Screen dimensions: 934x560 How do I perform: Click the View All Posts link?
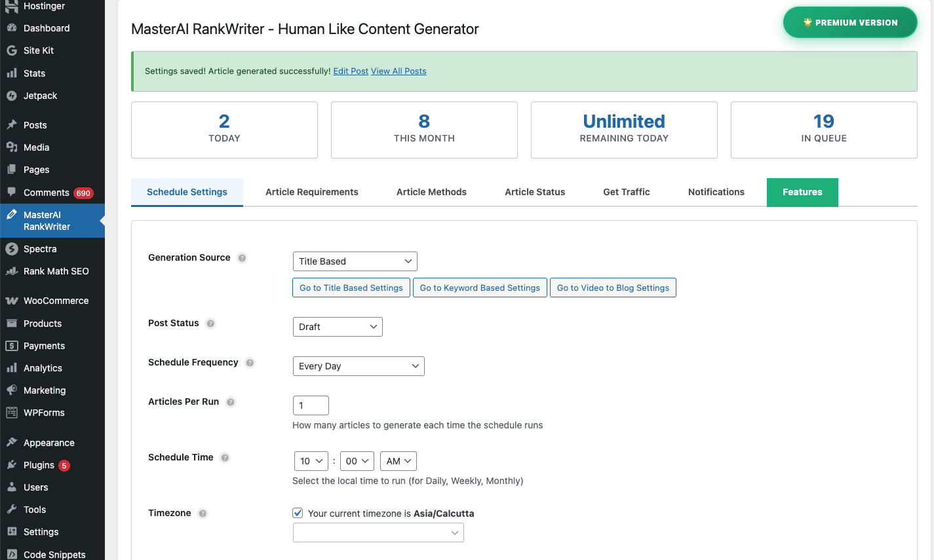tap(399, 71)
